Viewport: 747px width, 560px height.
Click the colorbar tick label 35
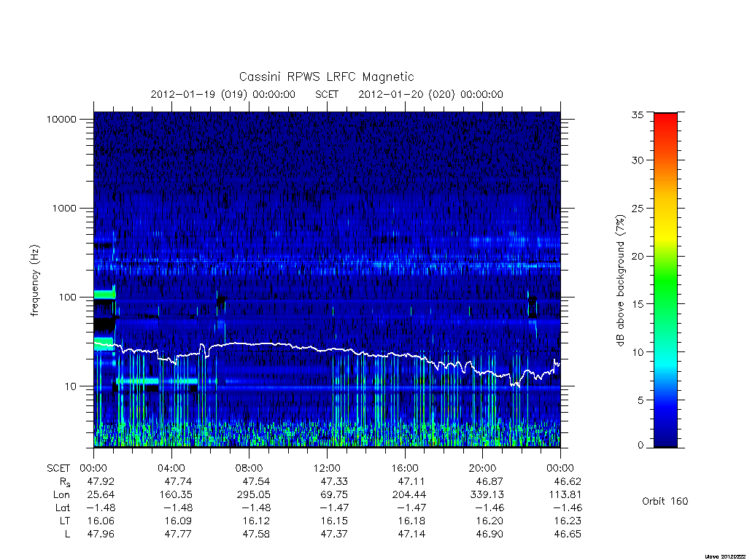pos(638,114)
